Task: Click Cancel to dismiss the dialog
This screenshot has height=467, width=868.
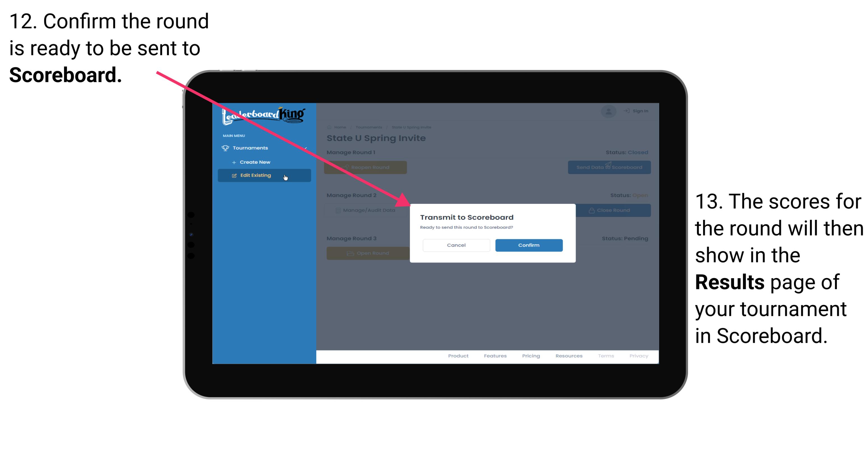Action: [x=456, y=245]
